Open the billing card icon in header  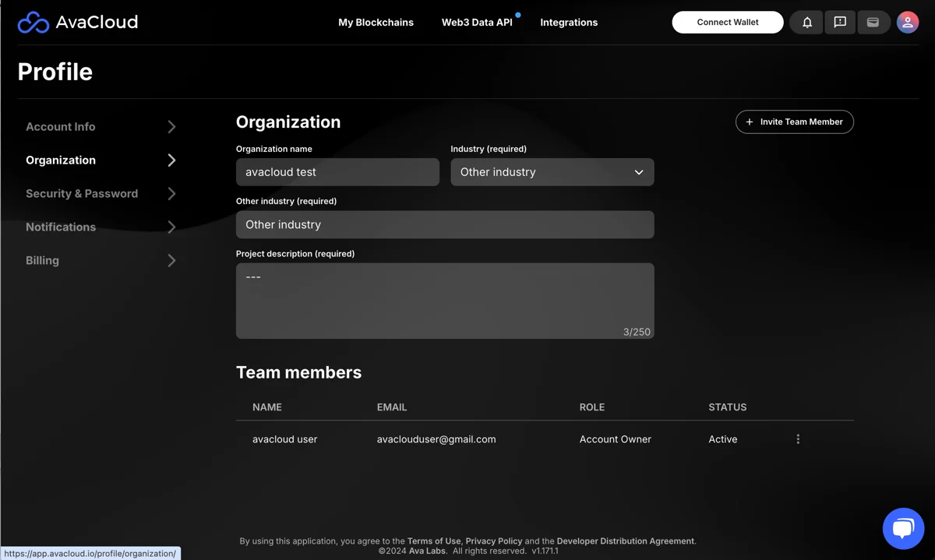(x=873, y=23)
